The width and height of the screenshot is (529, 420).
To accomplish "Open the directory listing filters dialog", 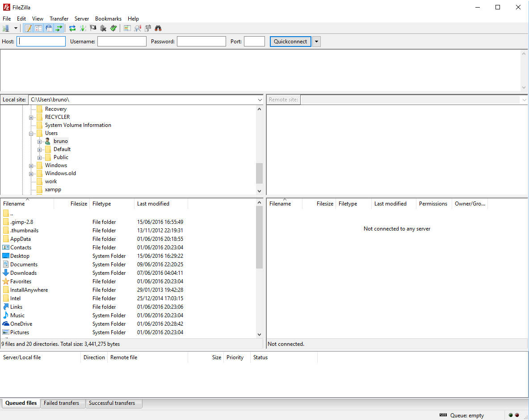I will (x=127, y=28).
